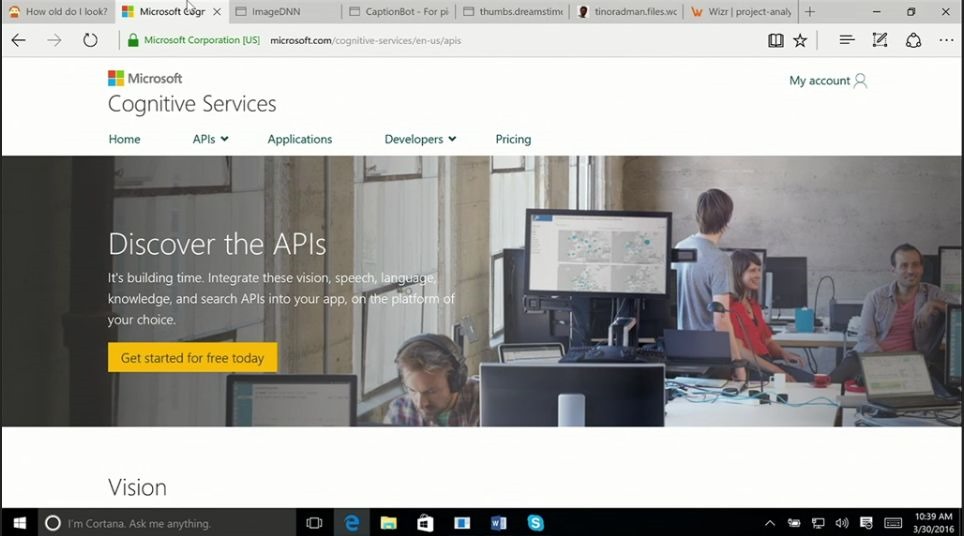Viewport: 964px width, 536px height.
Task: Open the Hub three-lines icon
Action: click(847, 41)
